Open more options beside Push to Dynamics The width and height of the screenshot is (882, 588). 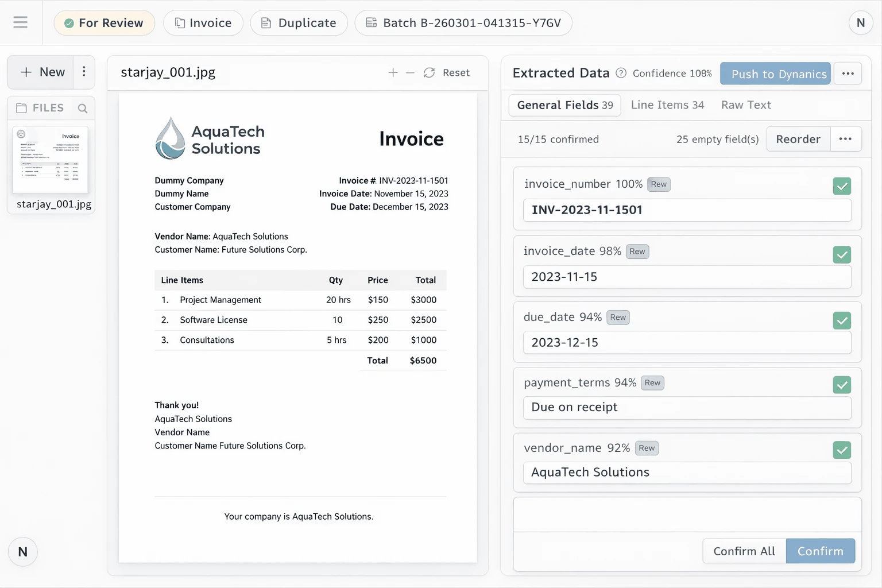pos(848,73)
